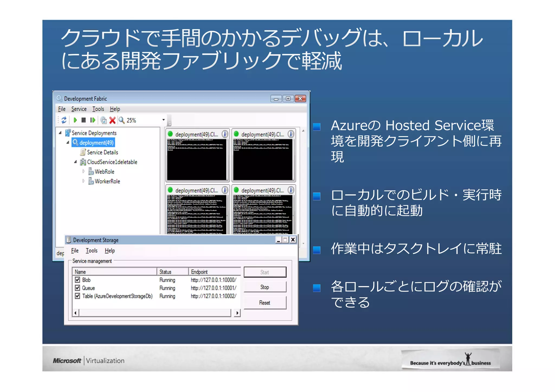Click green status dot of bottom-left instance
This screenshot has height=392, width=555.
tap(170, 190)
